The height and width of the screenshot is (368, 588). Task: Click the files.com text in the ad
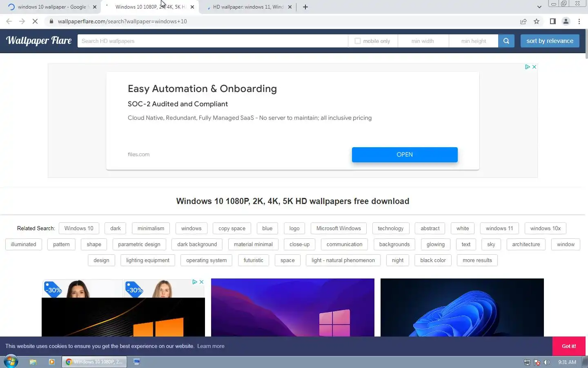138,154
